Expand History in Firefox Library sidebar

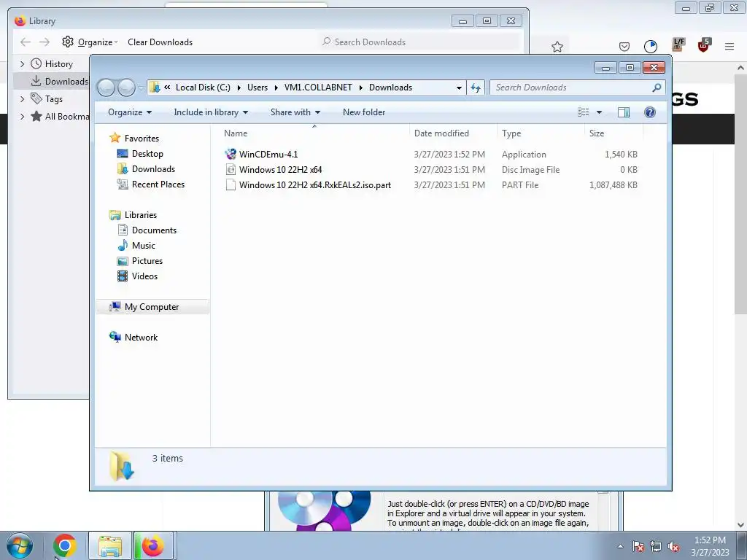pyautogui.click(x=22, y=64)
